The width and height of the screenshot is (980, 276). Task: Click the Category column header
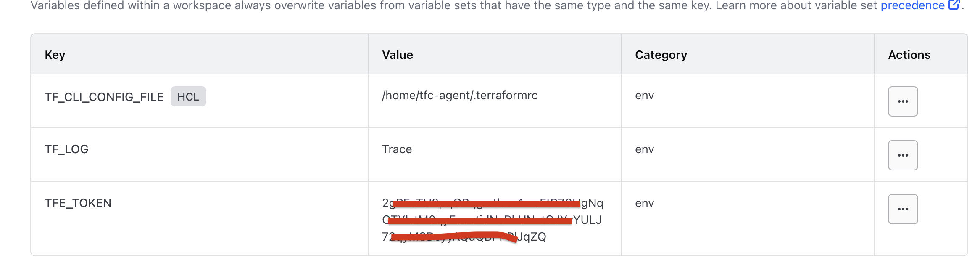[661, 55]
